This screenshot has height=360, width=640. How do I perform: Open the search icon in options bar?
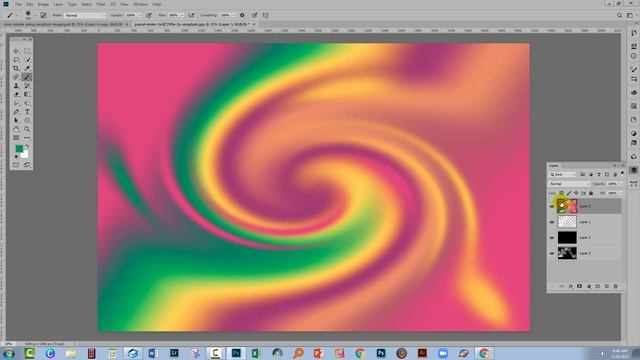[x=620, y=15]
